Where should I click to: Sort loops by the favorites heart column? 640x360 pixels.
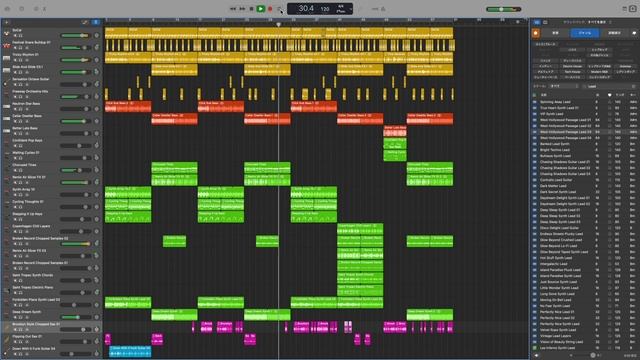[609, 95]
